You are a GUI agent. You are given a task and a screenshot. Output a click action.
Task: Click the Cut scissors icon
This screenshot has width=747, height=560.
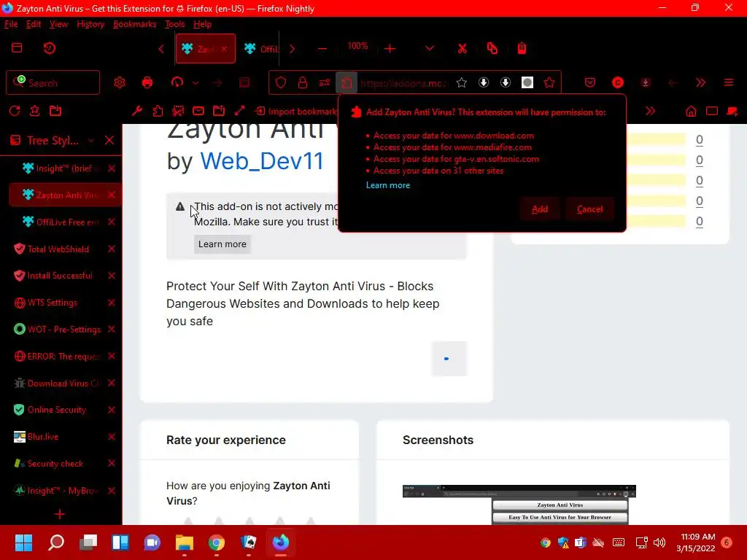(462, 49)
